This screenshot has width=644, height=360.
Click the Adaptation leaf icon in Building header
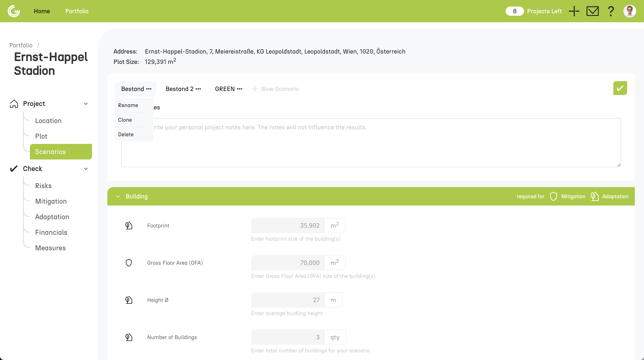coord(595,196)
